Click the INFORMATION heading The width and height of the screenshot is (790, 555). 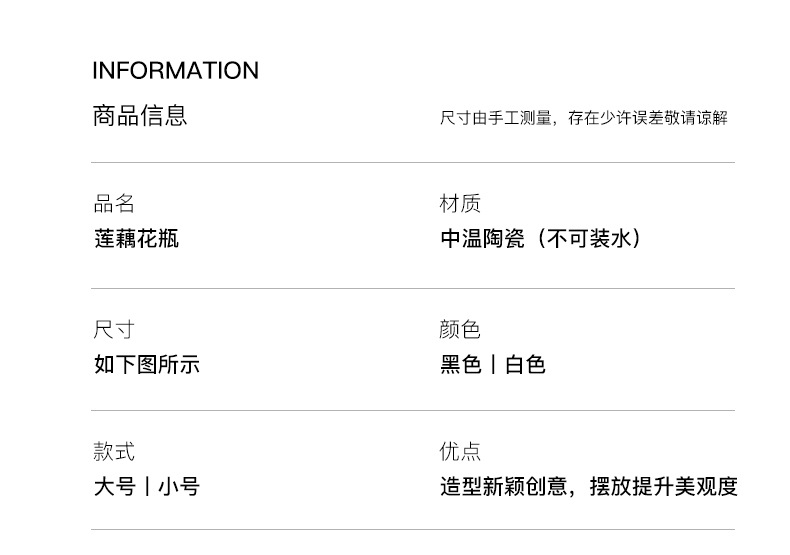click(175, 71)
